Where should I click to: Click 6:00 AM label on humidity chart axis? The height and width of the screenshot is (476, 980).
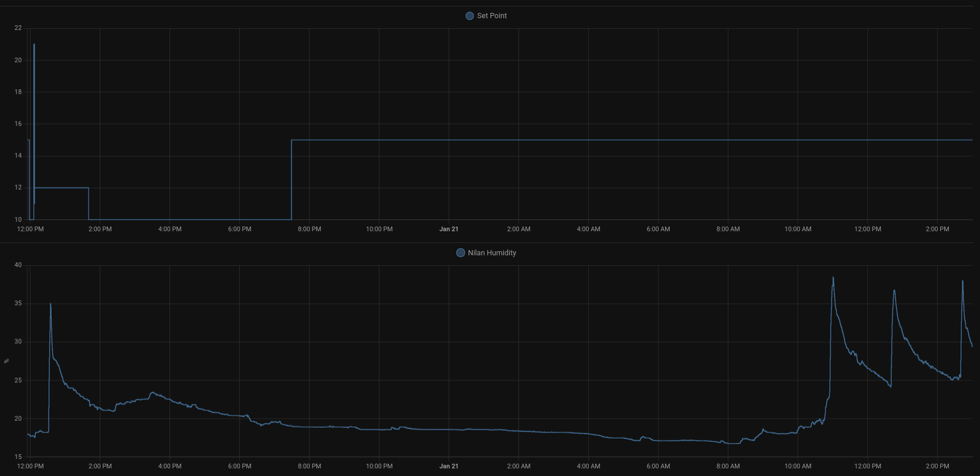pos(658,466)
